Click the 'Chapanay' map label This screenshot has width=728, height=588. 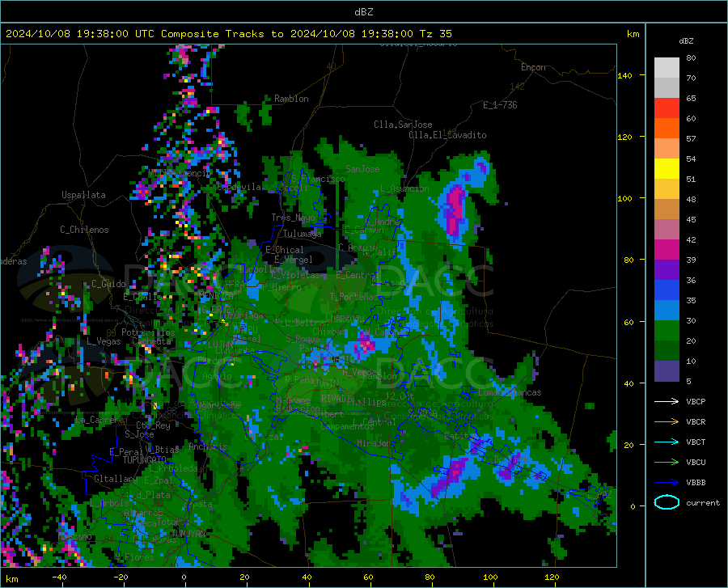coord(345,317)
